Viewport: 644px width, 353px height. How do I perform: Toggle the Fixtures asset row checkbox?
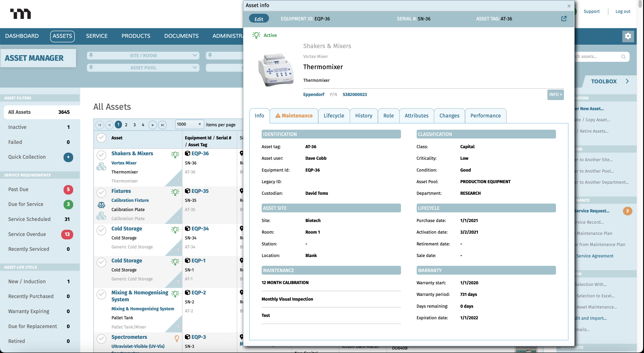(x=101, y=193)
